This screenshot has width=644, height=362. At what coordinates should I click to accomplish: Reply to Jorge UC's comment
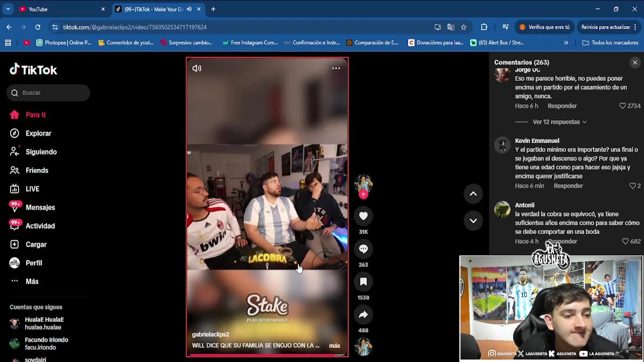pos(562,106)
